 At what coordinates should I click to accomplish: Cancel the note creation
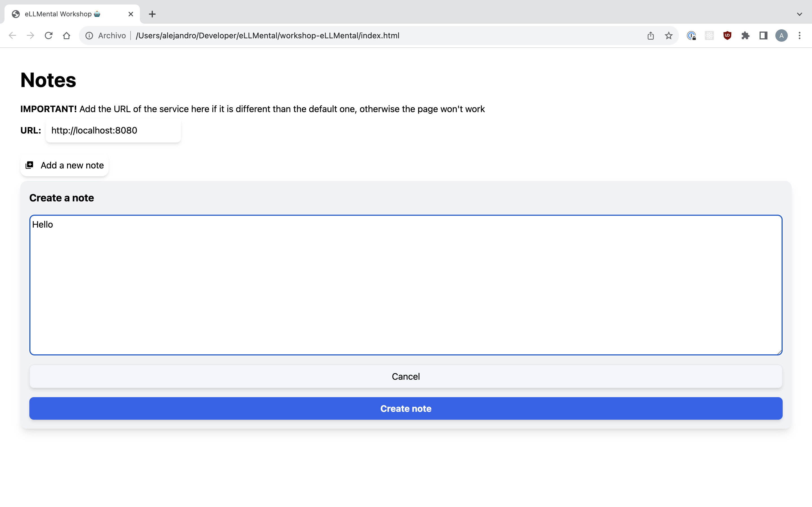(x=406, y=376)
